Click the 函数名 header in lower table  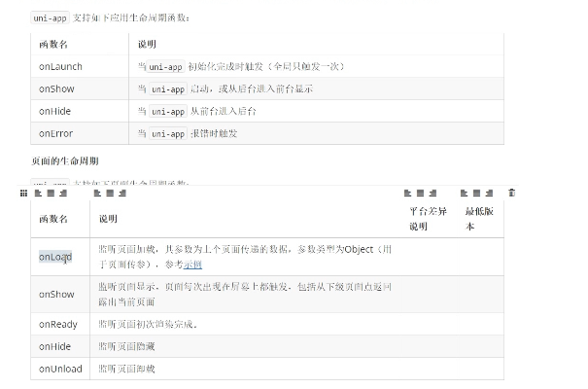coord(53,219)
